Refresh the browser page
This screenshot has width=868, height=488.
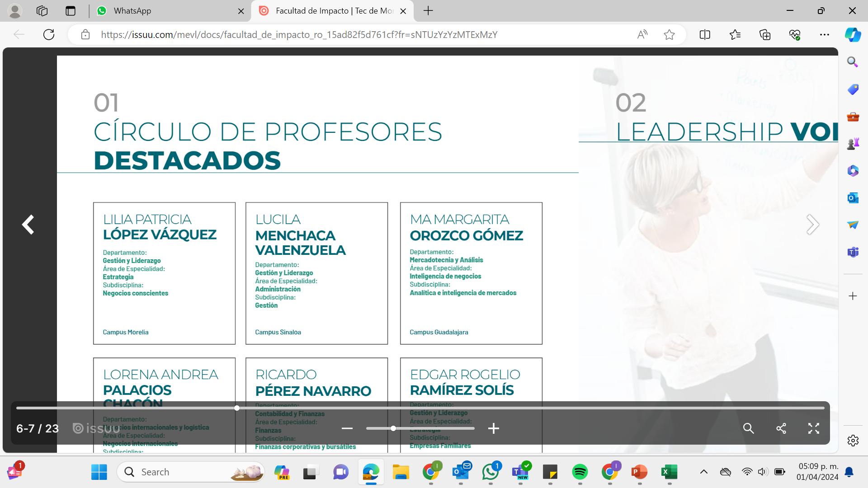tap(49, 35)
